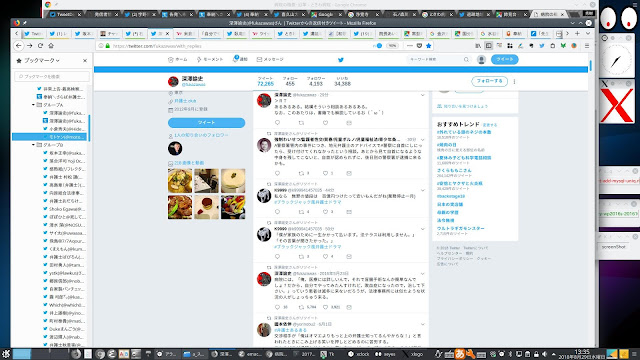Open Twitter Messages nav item
Image resolution: width=640 pixels, height=360 pixels.
click(x=270, y=60)
